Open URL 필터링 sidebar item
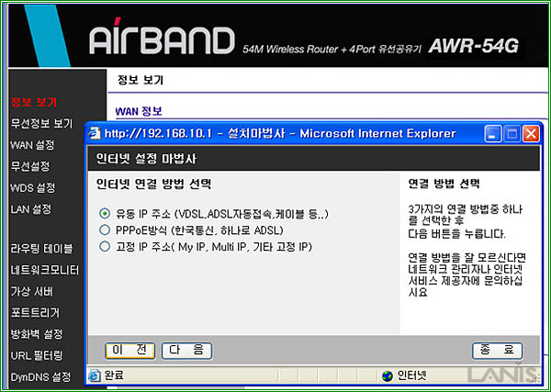Viewport: 551px width, 392px height. tap(37, 355)
